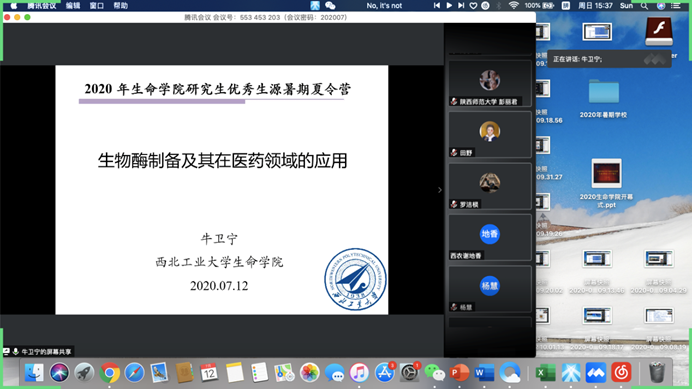This screenshot has height=389, width=692.
Task: Open Wi-Fi menu in menu bar
Action: point(513,5)
